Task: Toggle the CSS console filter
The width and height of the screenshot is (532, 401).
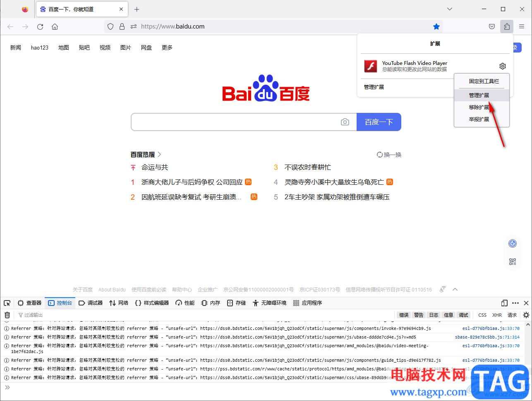Action: [482, 315]
